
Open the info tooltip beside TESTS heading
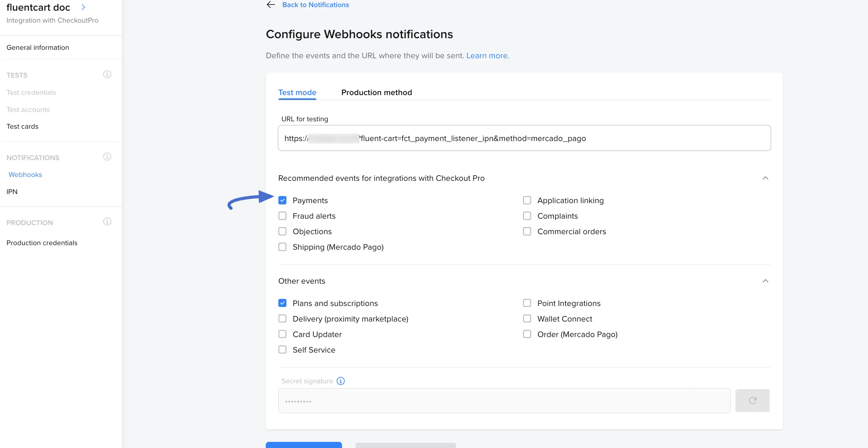point(107,74)
